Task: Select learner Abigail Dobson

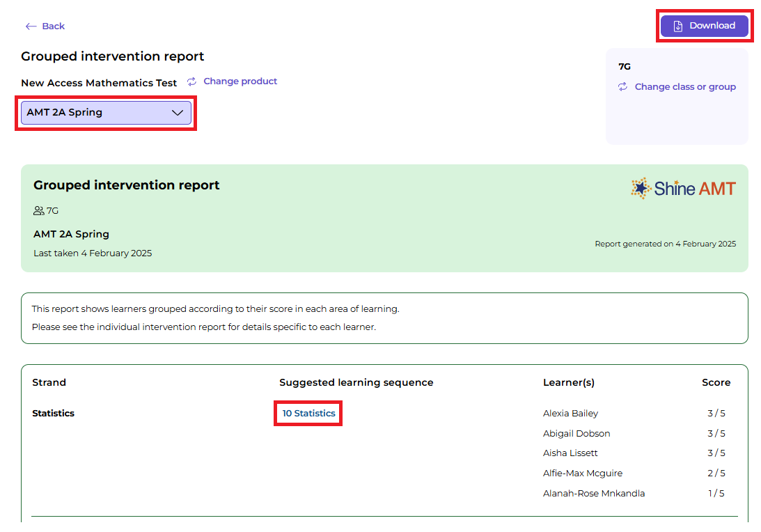Action: tap(576, 433)
